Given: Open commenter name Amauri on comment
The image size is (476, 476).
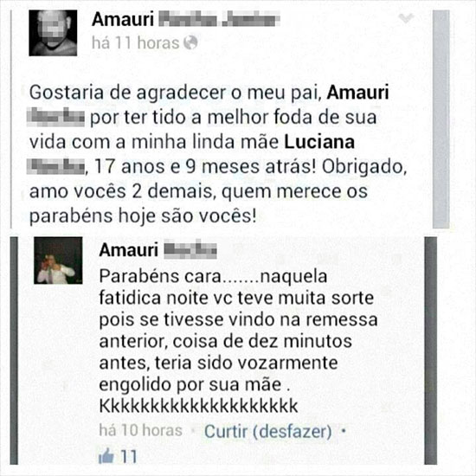Looking at the screenshot, I should coord(128,250).
